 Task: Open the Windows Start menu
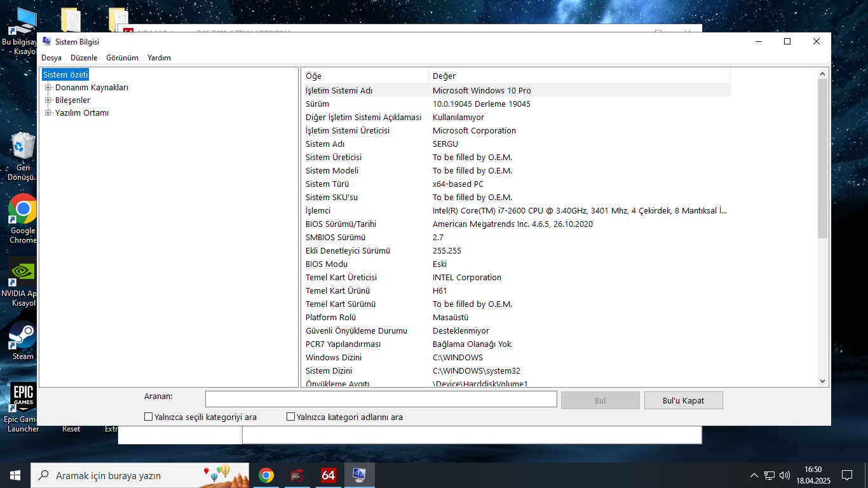click(15, 475)
